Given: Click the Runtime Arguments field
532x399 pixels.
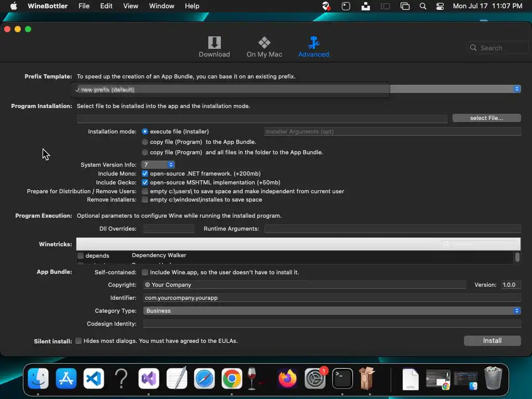Looking at the screenshot, I should pos(392,229).
